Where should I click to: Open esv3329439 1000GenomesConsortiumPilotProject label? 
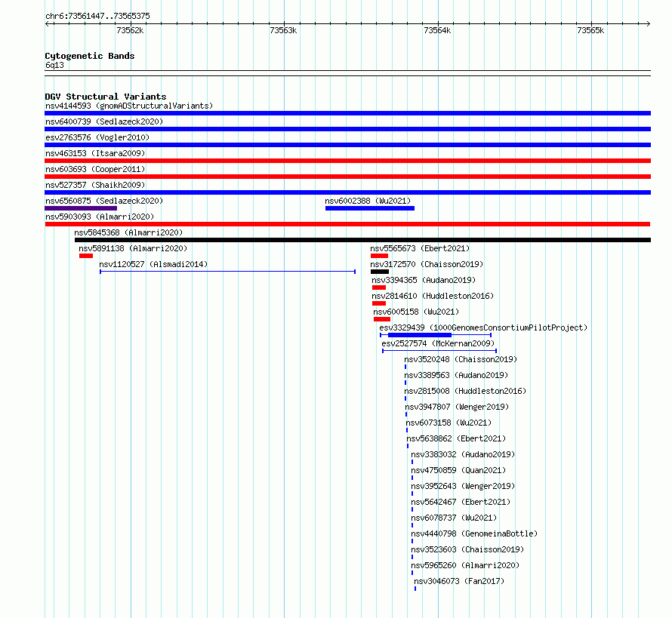tap(483, 327)
